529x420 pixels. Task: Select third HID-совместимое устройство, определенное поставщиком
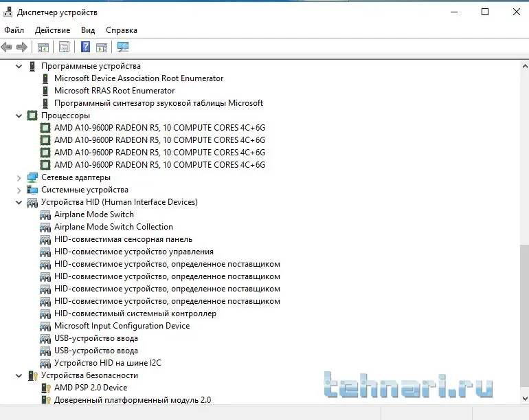tap(167, 289)
